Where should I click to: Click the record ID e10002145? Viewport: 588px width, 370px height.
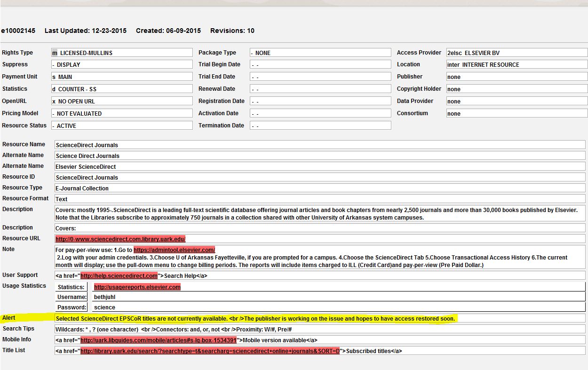pyautogui.click(x=18, y=31)
